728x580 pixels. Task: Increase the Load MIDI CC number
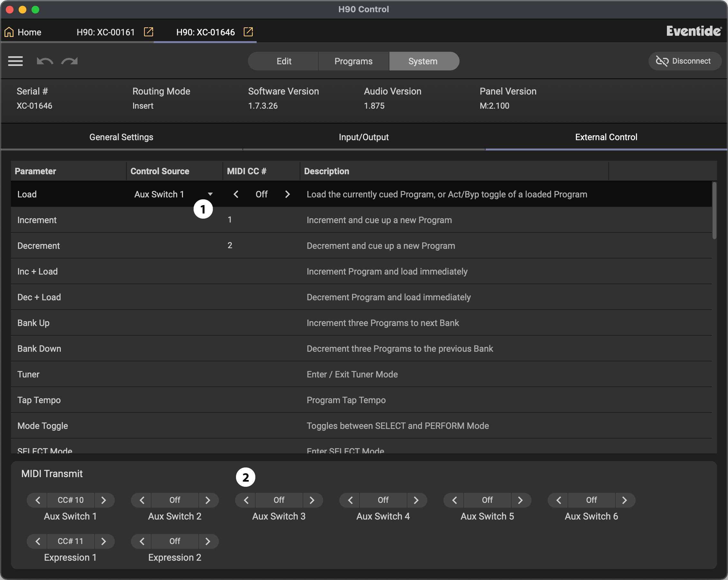[x=287, y=194]
